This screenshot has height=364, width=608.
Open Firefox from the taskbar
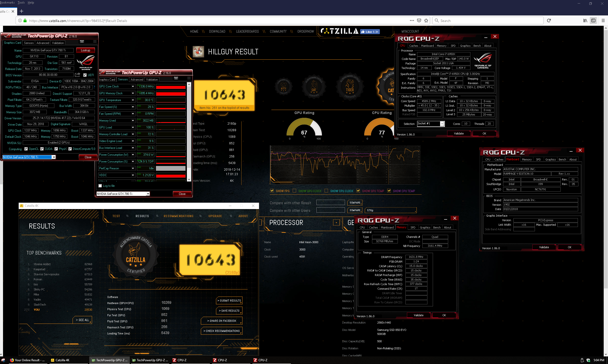click(28, 360)
